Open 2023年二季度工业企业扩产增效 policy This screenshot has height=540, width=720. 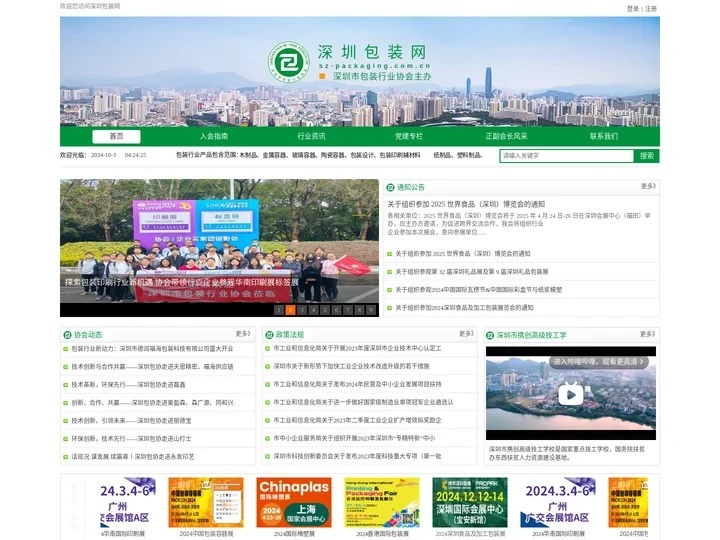point(357,420)
